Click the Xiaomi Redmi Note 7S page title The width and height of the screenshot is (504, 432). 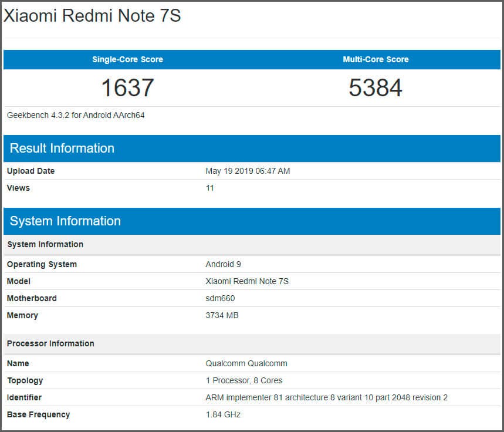point(91,16)
